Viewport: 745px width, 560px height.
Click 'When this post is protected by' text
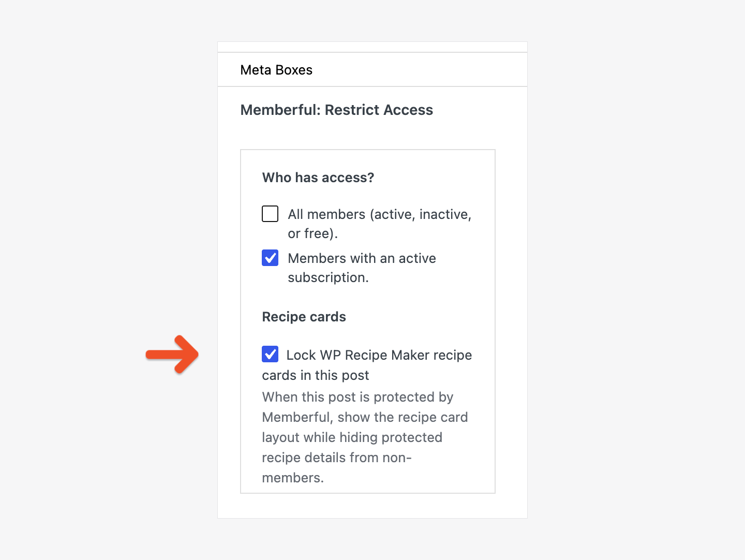pos(358,397)
